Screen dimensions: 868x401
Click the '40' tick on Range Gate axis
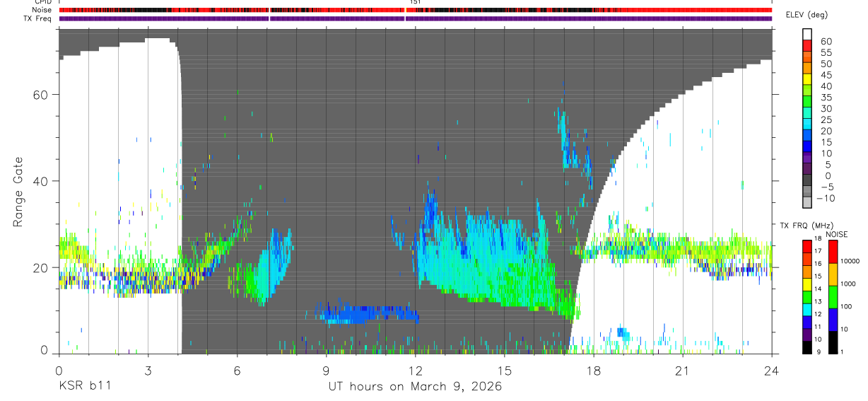[40, 181]
